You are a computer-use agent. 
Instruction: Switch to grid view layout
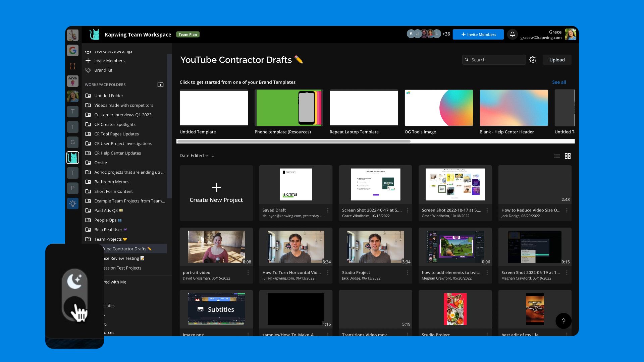pos(568,156)
